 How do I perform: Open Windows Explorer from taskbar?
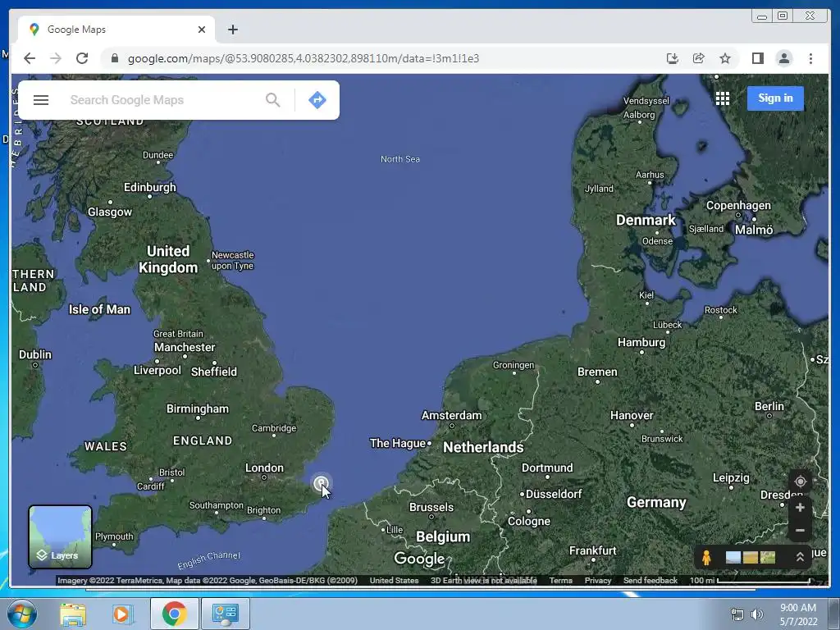pyautogui.click(x=73, y=614)
